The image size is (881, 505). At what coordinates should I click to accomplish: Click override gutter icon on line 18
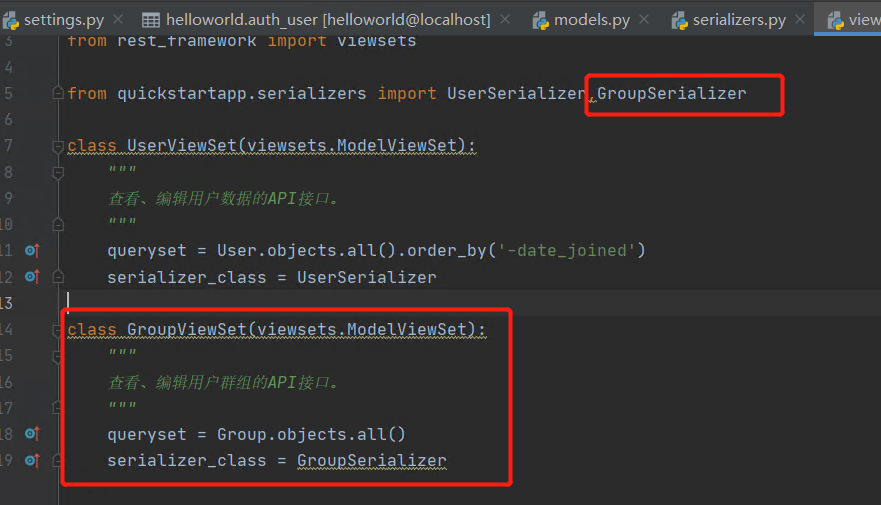click(33, 434)
